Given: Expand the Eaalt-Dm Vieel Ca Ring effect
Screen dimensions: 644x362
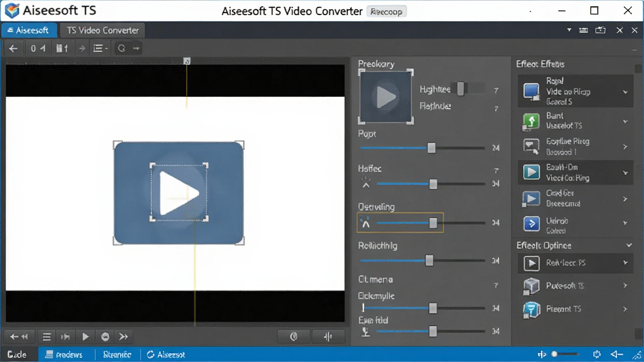Looking at the screenshot, I should point(625,173).
